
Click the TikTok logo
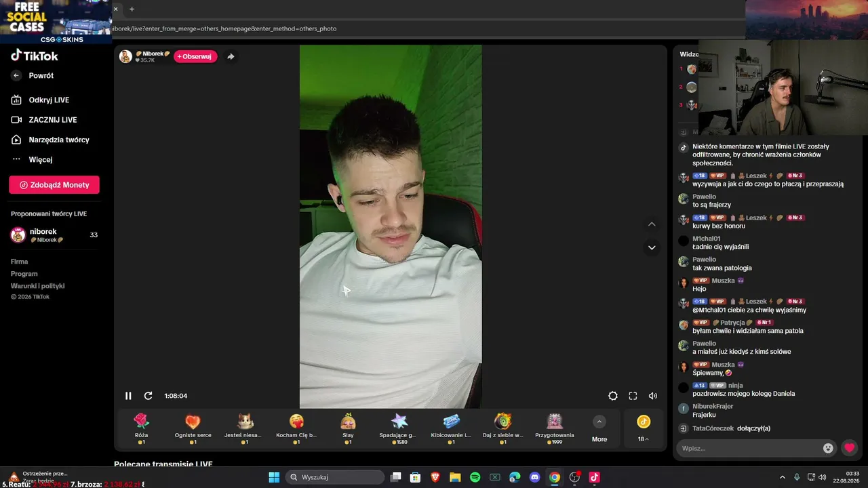pos(35,56)
